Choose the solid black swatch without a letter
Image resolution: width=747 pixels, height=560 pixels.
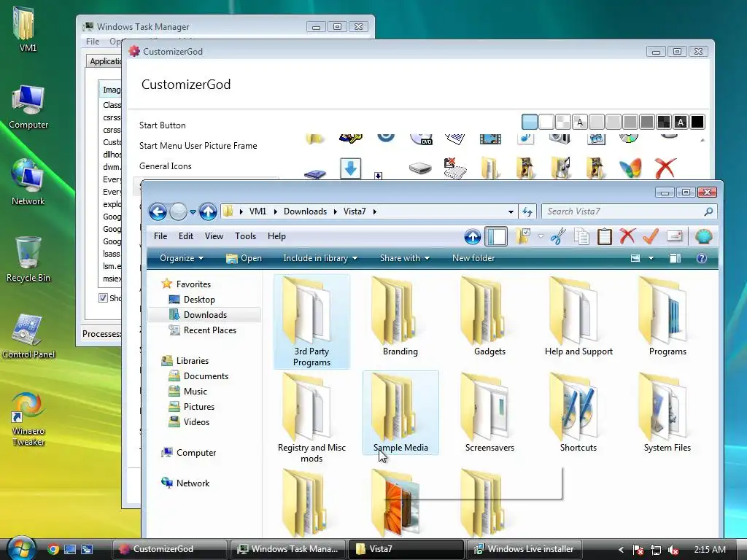697,122
